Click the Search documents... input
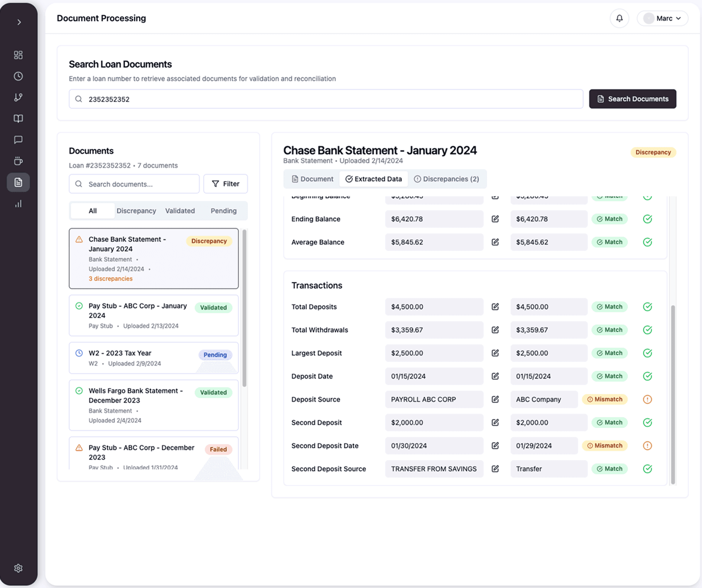This screenshot has width=702, height=588. click(x=134, y=184)
